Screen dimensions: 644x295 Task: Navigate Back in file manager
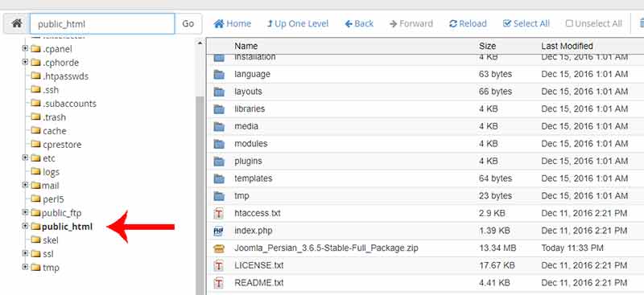tap(359, 24)
